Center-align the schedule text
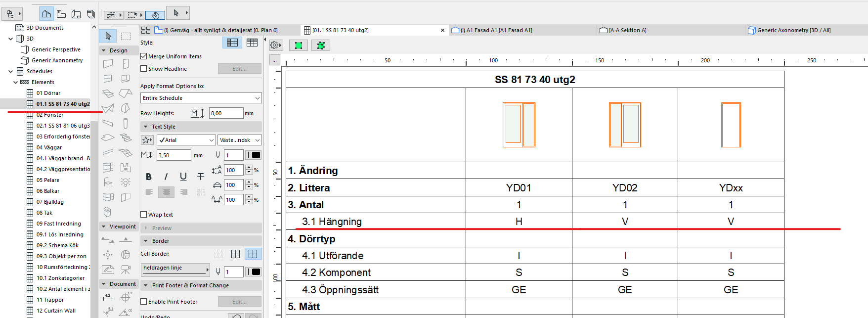868x318 pixels. tap(166, 192)
